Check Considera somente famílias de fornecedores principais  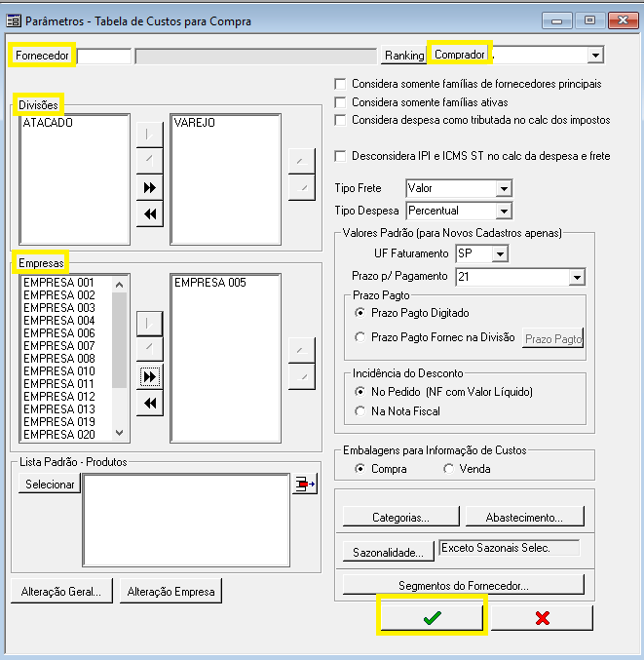[340, 84]
